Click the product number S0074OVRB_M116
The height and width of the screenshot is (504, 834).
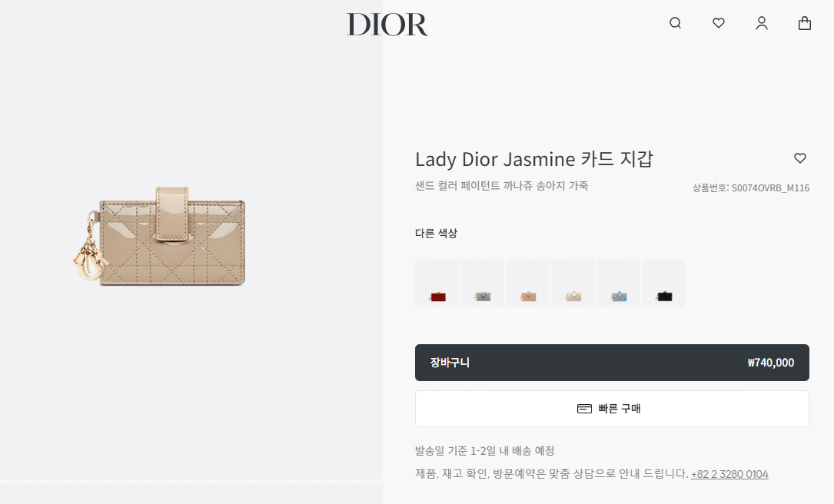770,187
